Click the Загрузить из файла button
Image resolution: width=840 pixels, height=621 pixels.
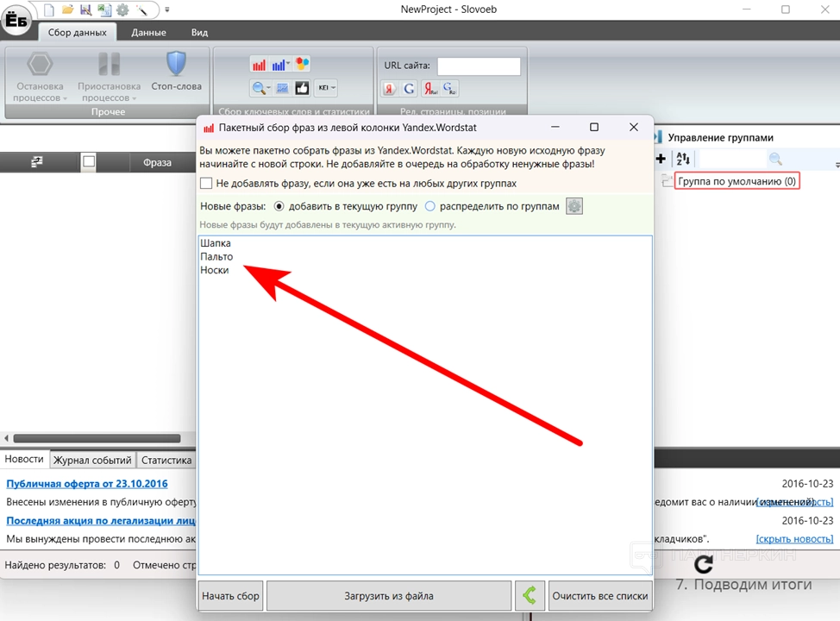389,596
